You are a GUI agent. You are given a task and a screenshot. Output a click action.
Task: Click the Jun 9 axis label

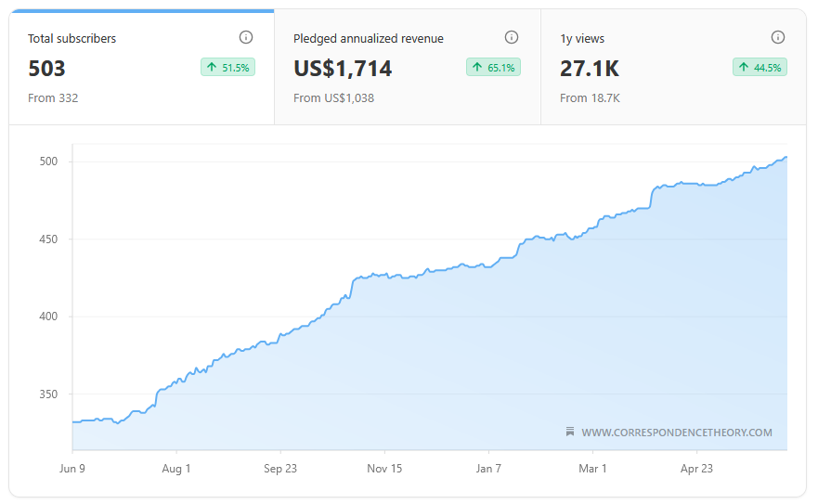[x=72, y=469]
